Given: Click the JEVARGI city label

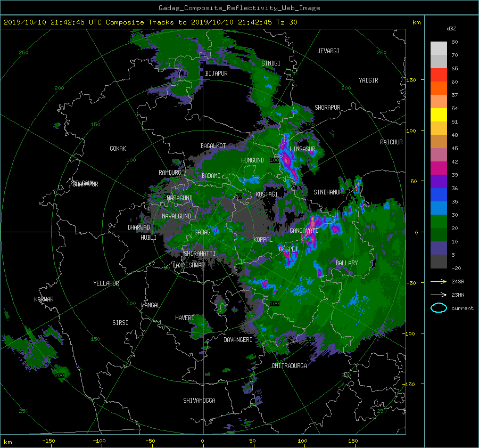Looking at the screenshot, I should (328, 51).
